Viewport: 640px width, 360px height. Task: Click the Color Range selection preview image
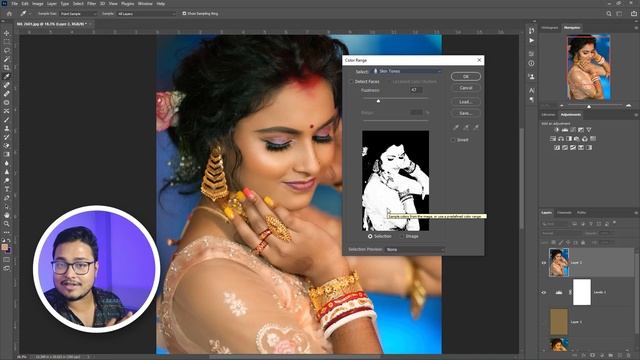396,181
